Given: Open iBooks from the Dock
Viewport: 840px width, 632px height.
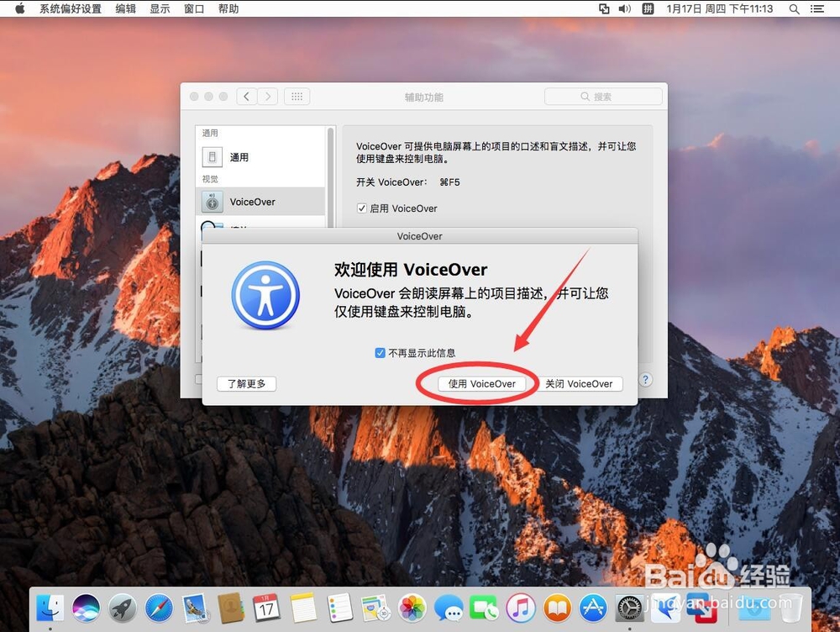Looking at the screenshot, I should 557,608.
